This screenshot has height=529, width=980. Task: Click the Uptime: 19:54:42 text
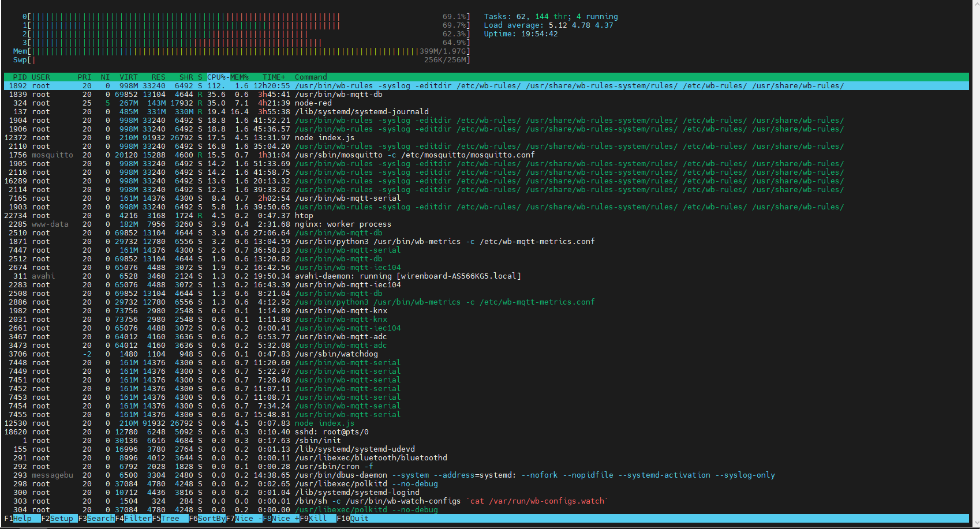pyautogui.click(x=521, y=34)
